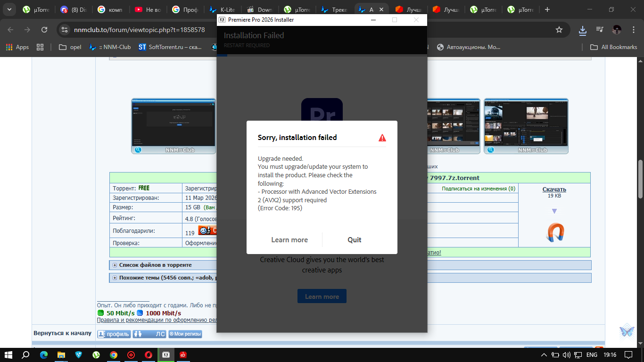Open a new Chrome tab with the plus button
This screenshot has height=362, width=644.
coord(547,9)
